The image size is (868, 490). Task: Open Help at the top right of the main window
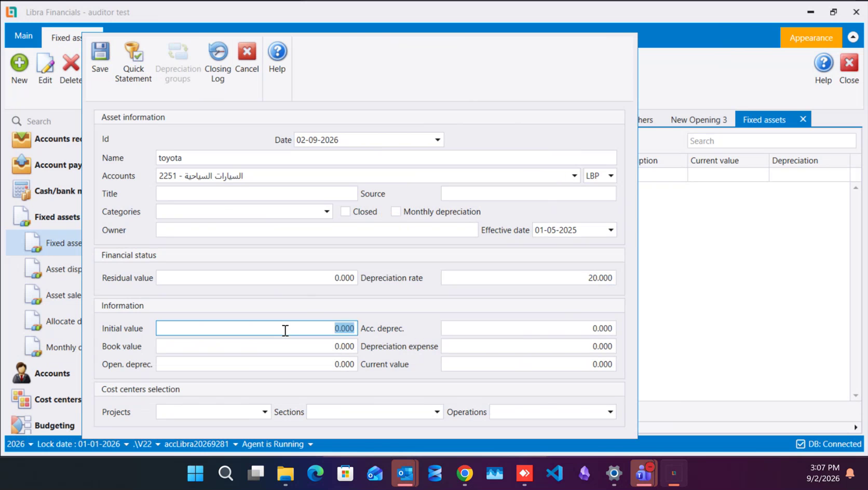pyautogui.click(x=823, y=69)
